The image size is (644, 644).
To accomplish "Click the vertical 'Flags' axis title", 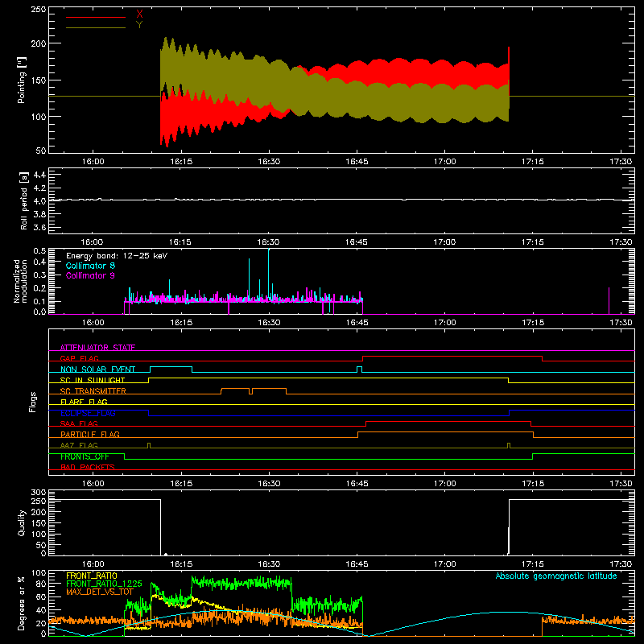I will pos(32,402).
